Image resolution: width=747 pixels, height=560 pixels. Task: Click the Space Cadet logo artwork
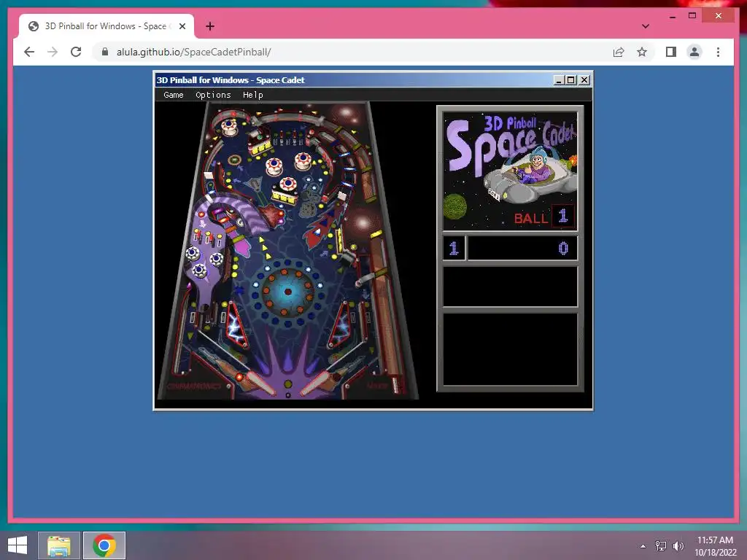(510, 171)
